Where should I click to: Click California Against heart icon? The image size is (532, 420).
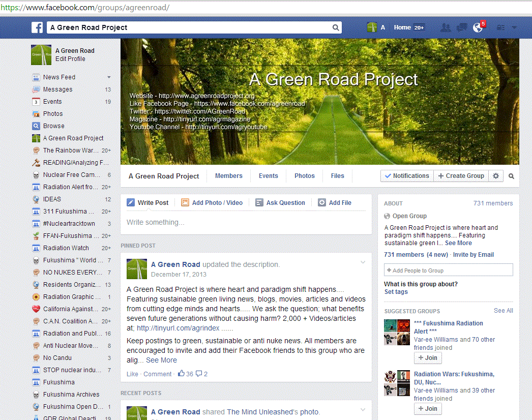(36, 309)
